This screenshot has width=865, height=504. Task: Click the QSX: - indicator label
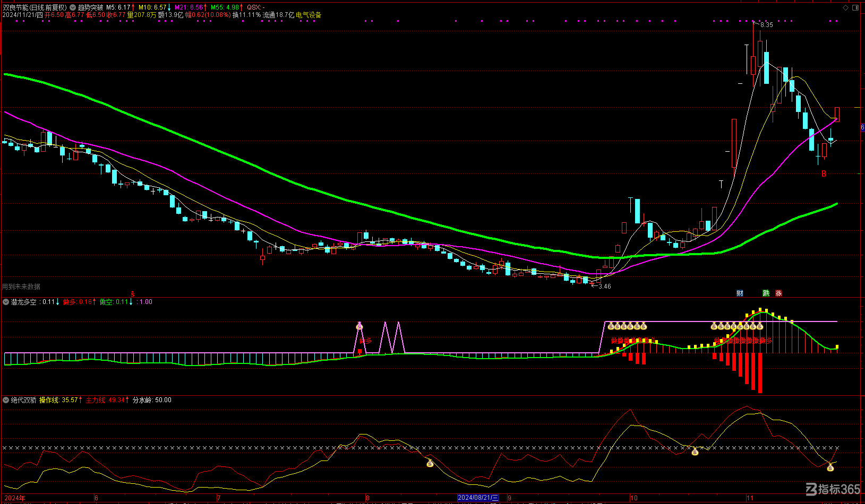256,7
